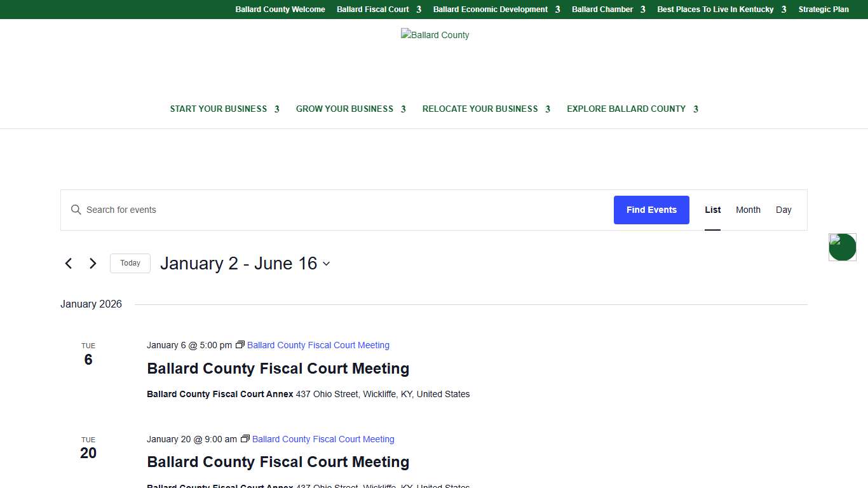Viewport: 868px width, 488px height.
Task: Switch to Month view
Action: point(748,210)
